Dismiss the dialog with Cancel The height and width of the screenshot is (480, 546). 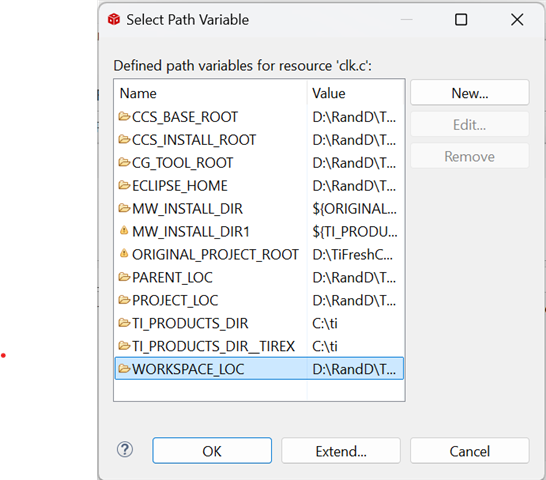click(470, 451)
